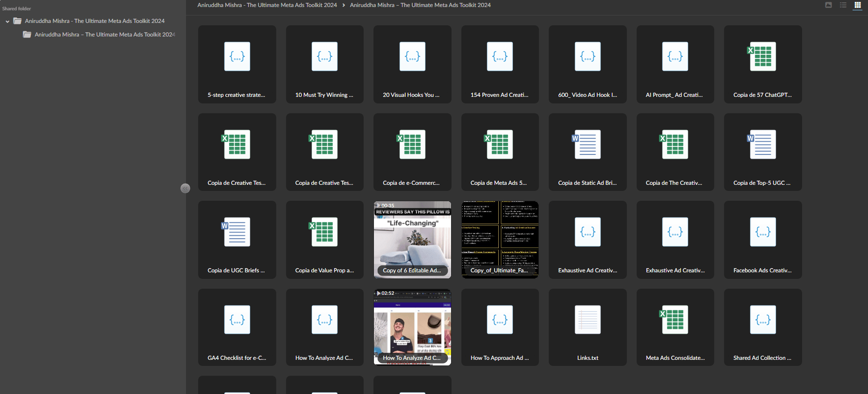The image size is (868, 394).
Task: Click the 'Copia de Top-5 UGC ...' file name text
Action: (762, 183)
